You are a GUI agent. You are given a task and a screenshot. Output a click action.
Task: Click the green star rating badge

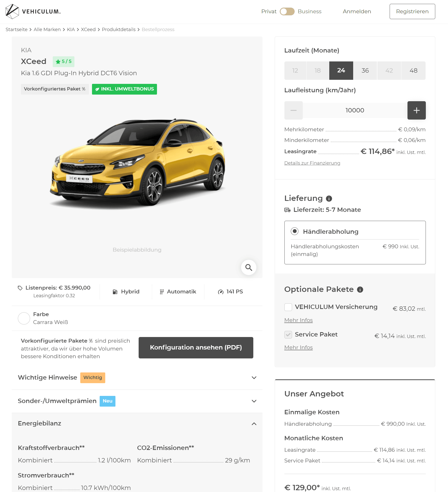tap(63, 61)
